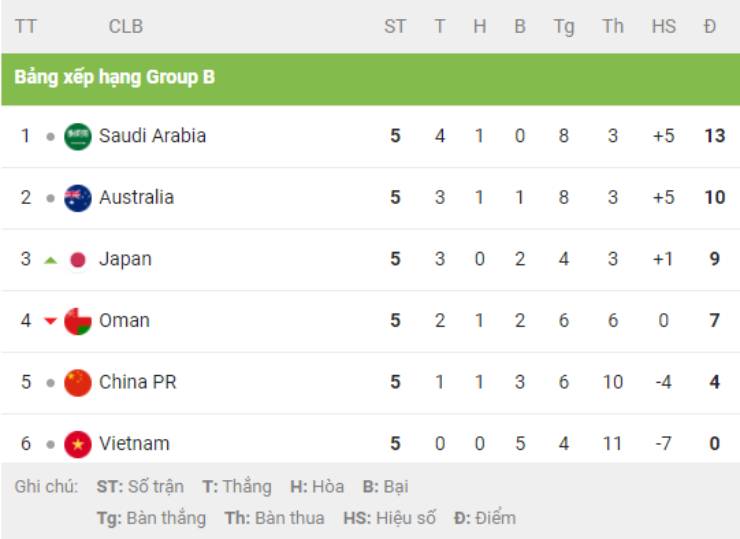Click the Oman flag icon
The image size is (740, 539).
(x=78, y=321)
